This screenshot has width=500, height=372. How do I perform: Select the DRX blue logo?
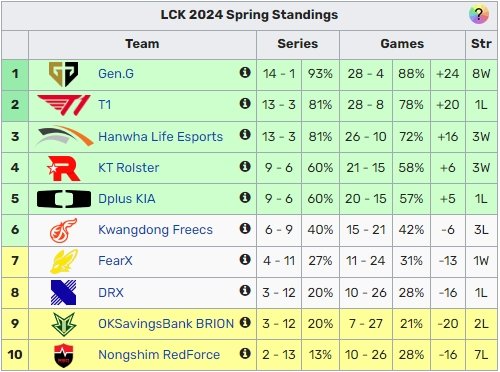[x=63, y=293]
